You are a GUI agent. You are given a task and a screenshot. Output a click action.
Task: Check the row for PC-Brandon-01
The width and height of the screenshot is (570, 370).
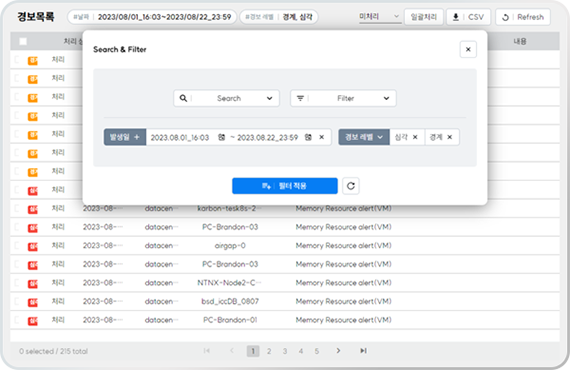pyautogui.click(x=17, y=320)
